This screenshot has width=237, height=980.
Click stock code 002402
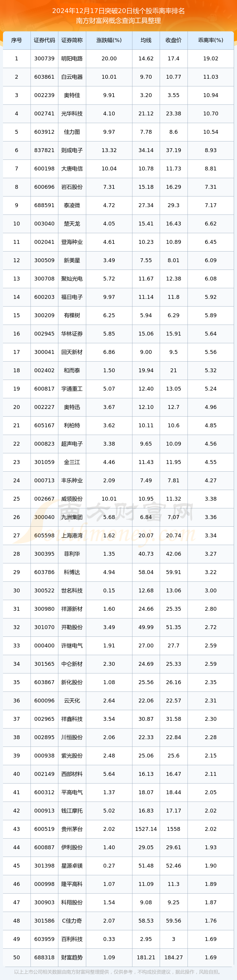44,370
